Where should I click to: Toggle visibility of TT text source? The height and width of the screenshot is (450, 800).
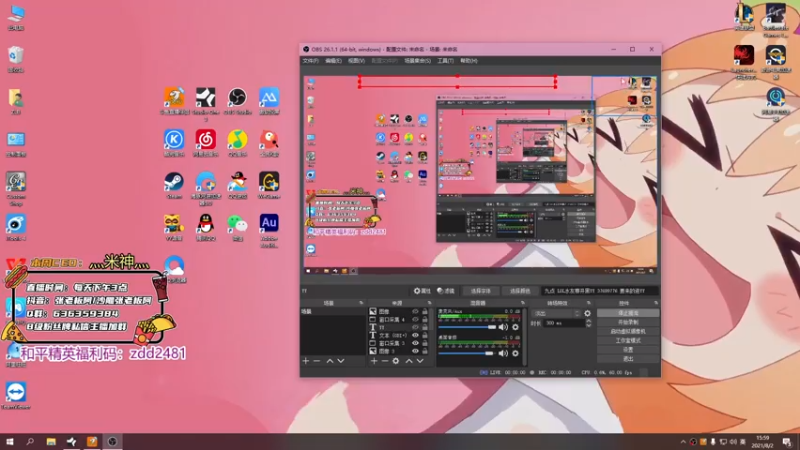coord(415,328)
